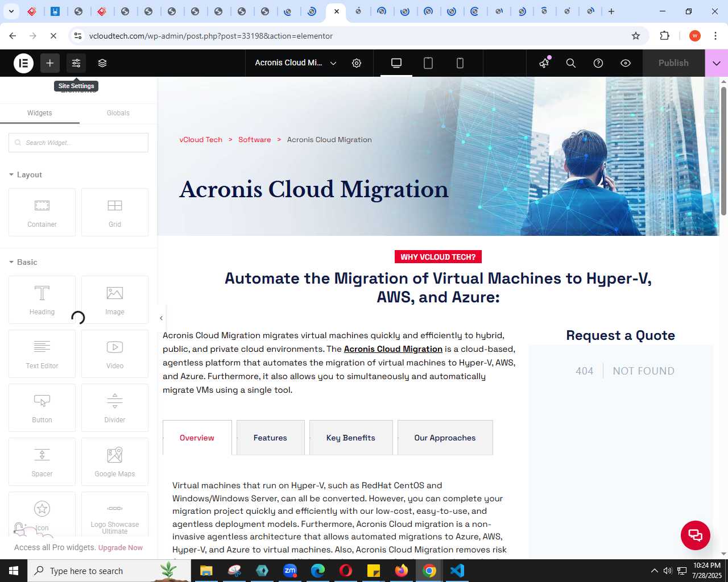Collapse the Basic section

pyautogui.click(x=23, y=262)
